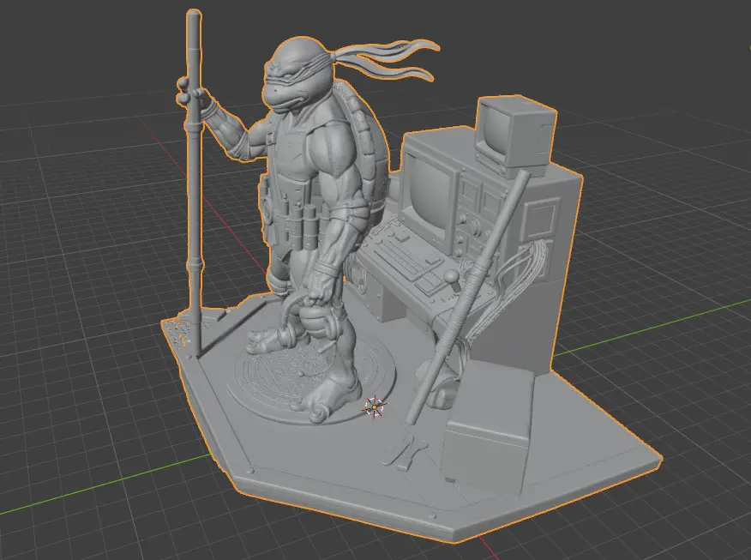Image resolution: width=751 pixels, height=560 pixels.
Task: Click the turtle's shell on its back
Action: click(x=368, y=149)
